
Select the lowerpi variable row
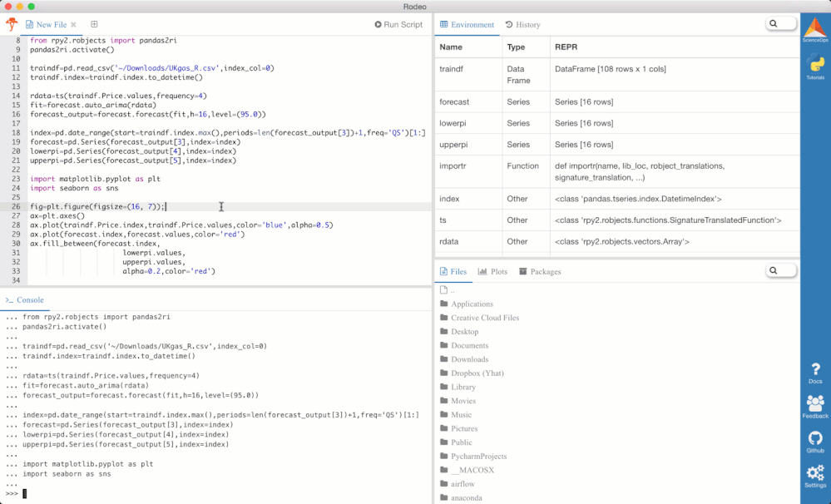[617, 123]
